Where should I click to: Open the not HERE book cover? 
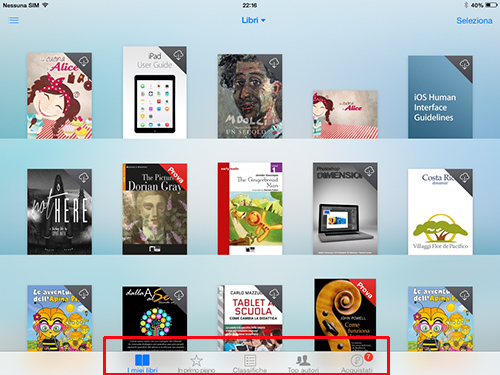[x=59, y=212]
